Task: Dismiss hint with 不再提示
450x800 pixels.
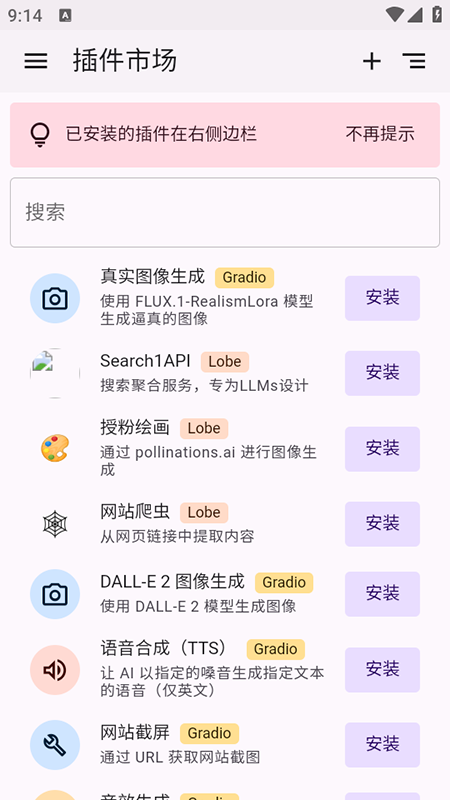Action: tap(380, 135)
